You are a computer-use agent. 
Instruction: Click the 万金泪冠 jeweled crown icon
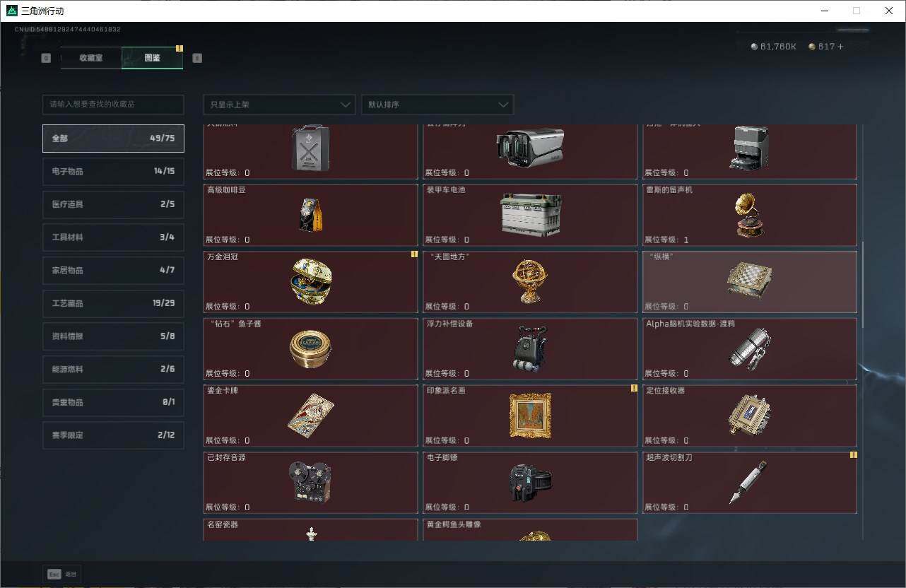310,281
